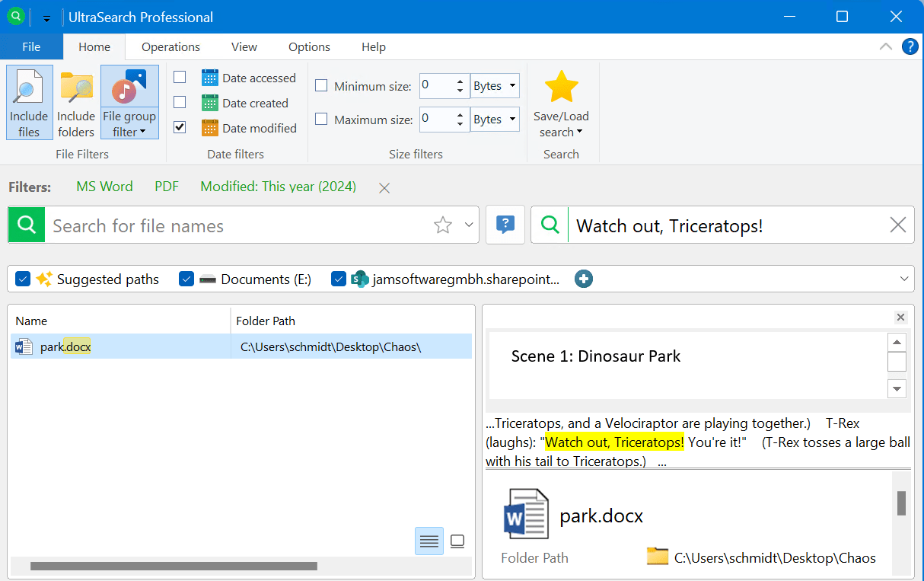Uncheck the Date modified checkbox
The width and height of the screenshot is (924, 581).
180,128
